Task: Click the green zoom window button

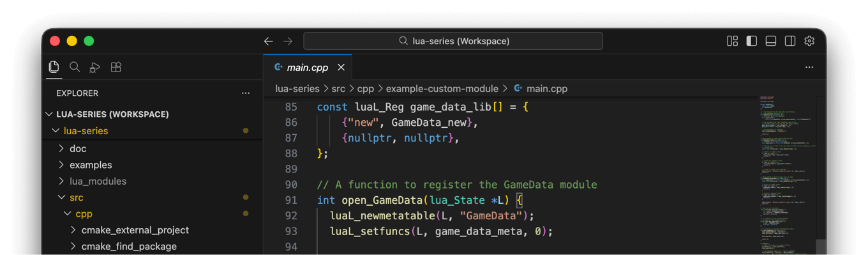Action: coord(89,41)
